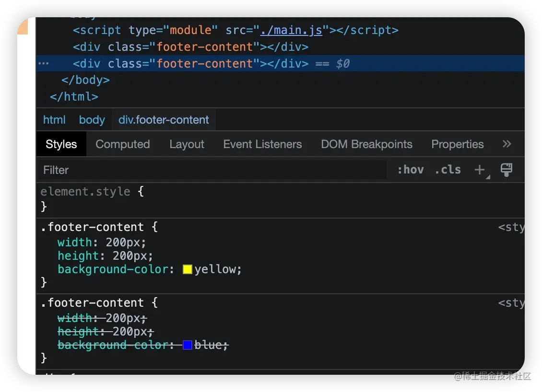Click the struck-through blue color value
The width and height of the screenshot is (542, 392).
[208, 345]
